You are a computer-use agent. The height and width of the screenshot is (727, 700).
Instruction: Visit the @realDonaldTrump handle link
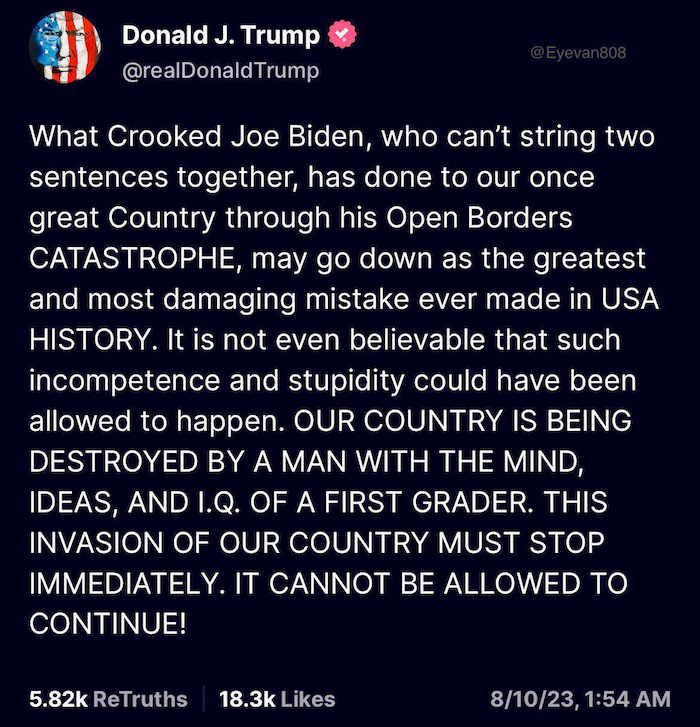tap(221, 71)
